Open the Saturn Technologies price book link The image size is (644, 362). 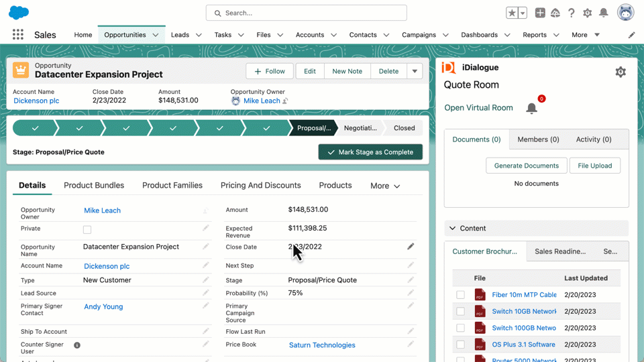322,345
